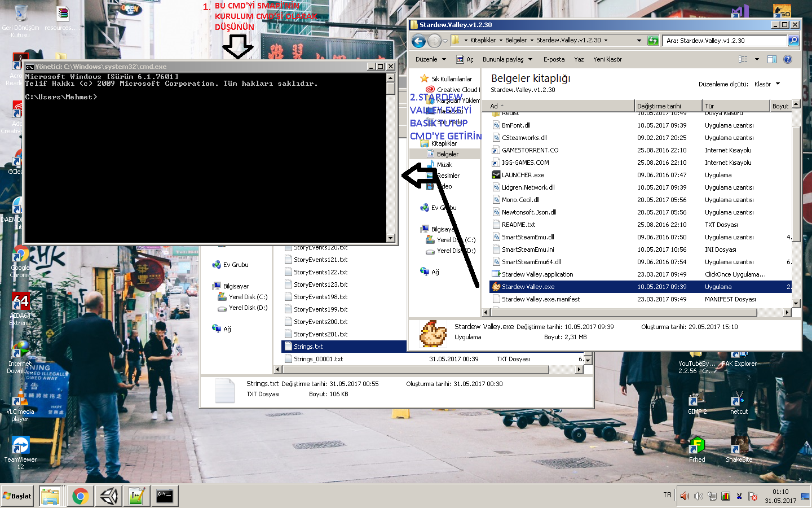The width and height of the screenshot is (812, 508).
Task: Select Belgeler in the navigation pane
Action: (x=447, y=154)
